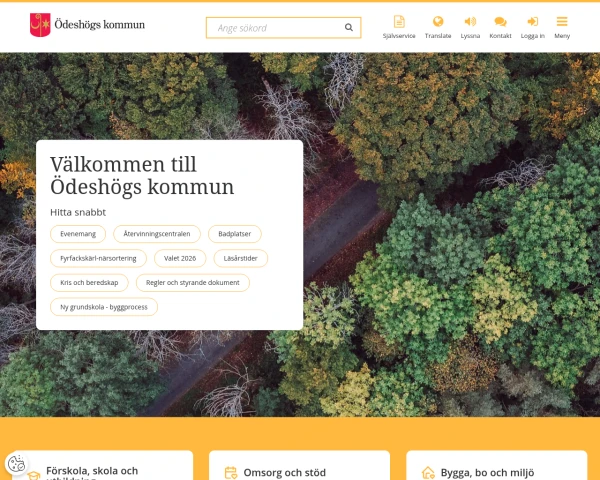Screen dimensions: 600x480
Task: Open the Ödeshögs kommun logo homepage link
Action: click(87, 25)
